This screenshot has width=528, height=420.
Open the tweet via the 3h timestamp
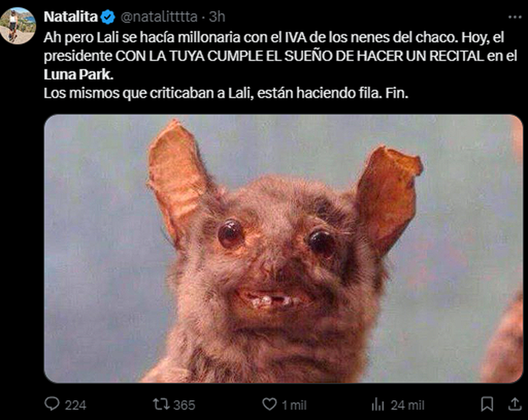click(216, 17)
